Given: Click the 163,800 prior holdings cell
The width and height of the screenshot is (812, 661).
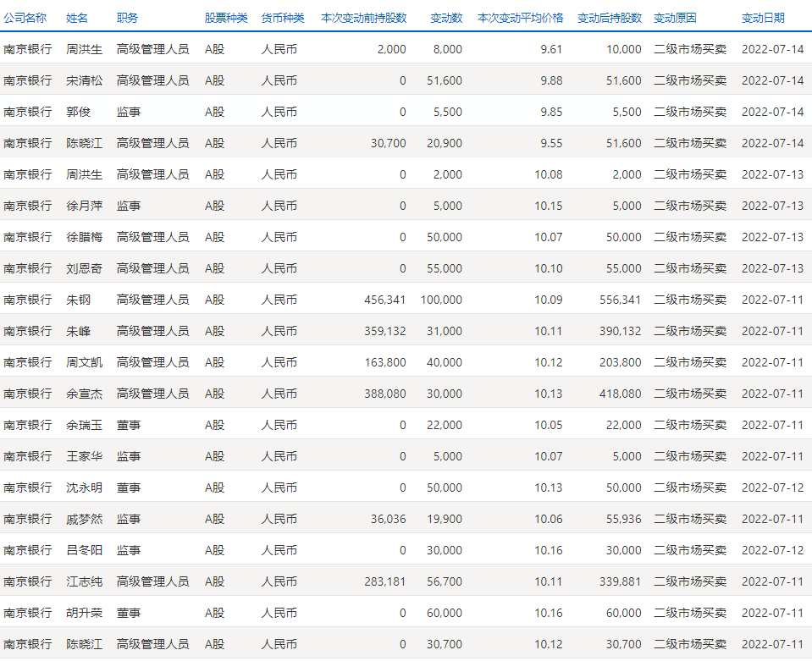Looking at the screenshot, I should point(384,362).
